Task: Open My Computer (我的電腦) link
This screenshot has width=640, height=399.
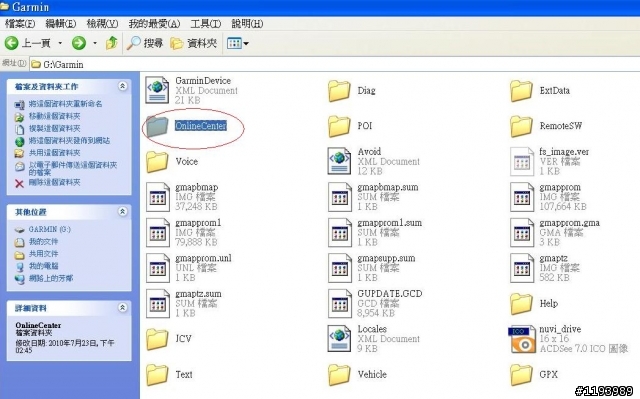Action: point(43,266)
